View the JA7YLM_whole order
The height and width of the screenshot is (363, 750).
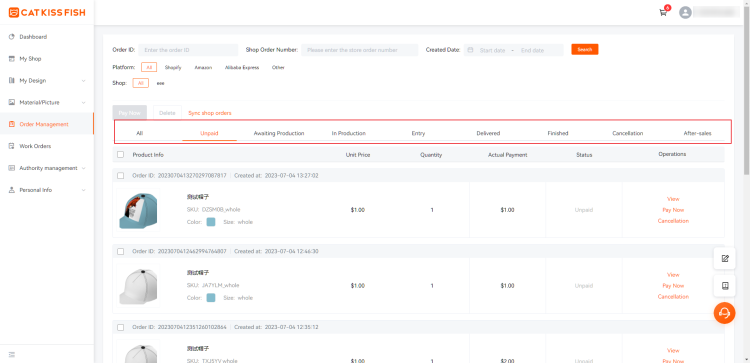tap(673, 275)
